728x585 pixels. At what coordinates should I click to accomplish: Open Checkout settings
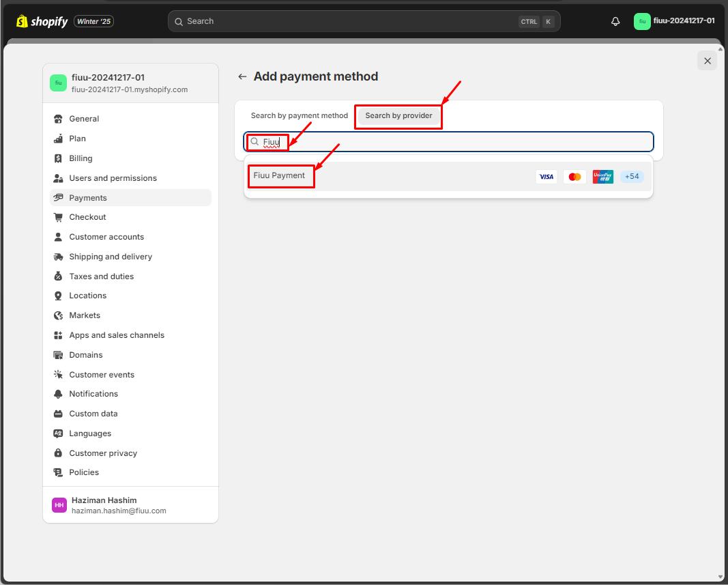point(130,217)
